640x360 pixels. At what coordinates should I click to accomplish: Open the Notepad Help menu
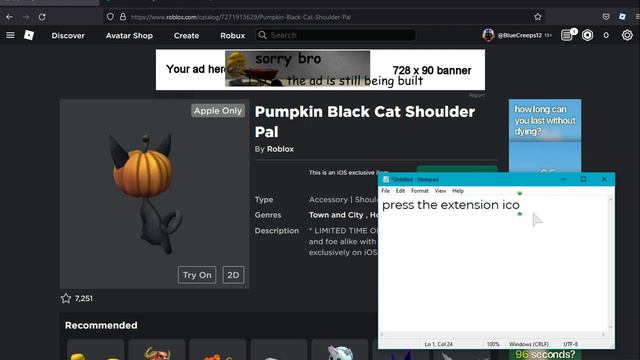[458, 191]
